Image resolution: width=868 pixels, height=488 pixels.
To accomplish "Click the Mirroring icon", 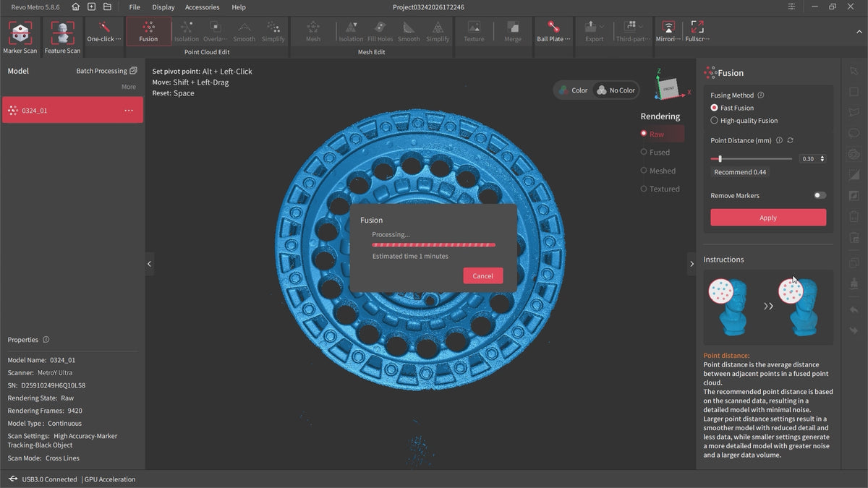I will pos(668,32).
